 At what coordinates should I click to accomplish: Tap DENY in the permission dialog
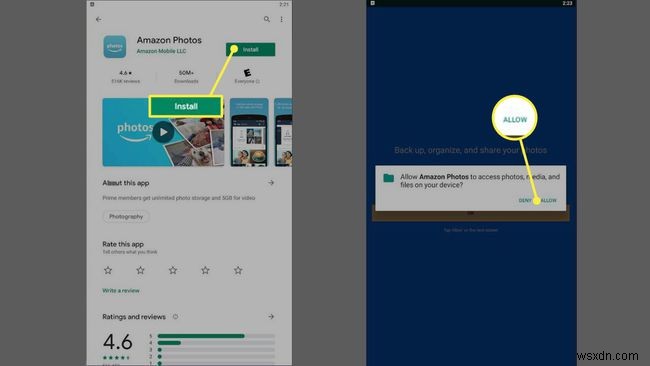pyautogui.click(x=525, y=200)
